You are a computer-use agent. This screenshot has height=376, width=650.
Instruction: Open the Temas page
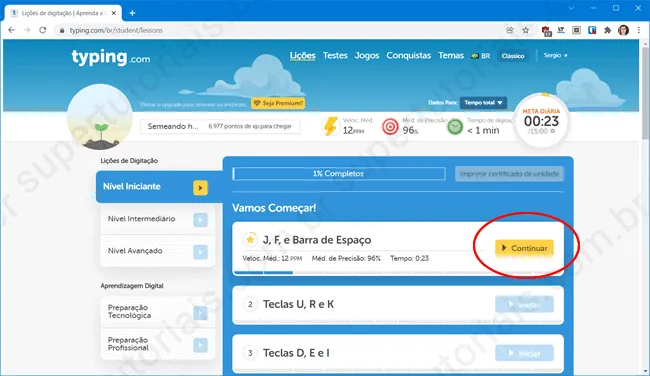point(451,56)
